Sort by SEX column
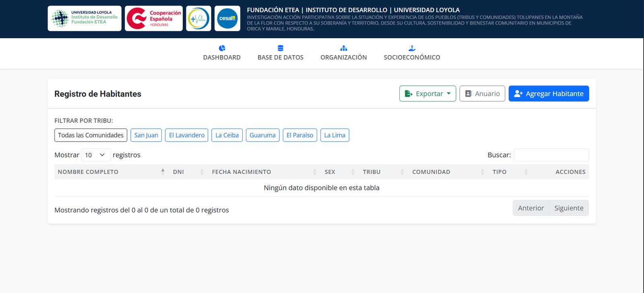The image size is (644, 293). click(x=341, y=172)
